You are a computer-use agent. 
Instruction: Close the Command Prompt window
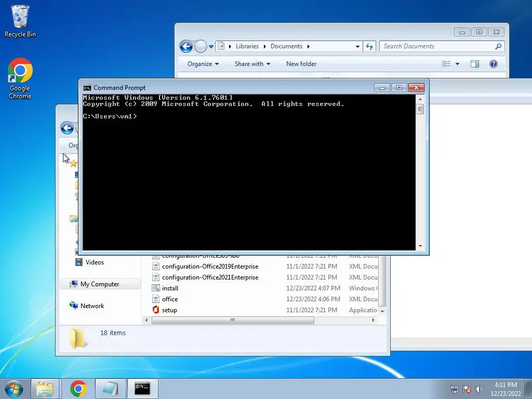pyautogui.click(x=416, y=88)
